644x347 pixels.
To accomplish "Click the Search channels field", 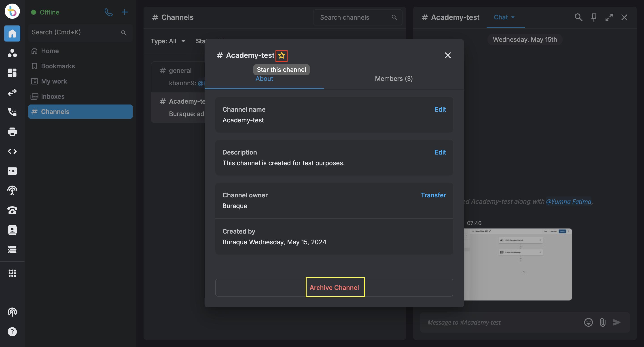I will [358, 17].
